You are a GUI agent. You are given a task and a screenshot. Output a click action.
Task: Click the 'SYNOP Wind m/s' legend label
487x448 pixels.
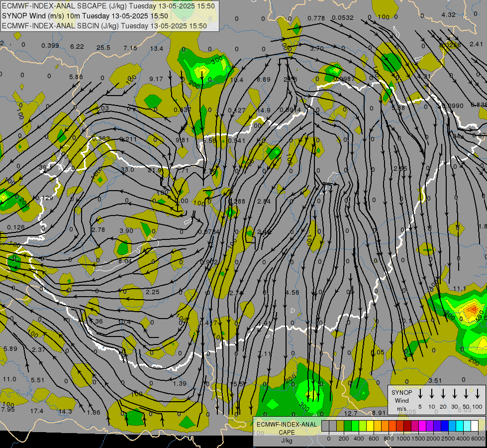point(401,400)
